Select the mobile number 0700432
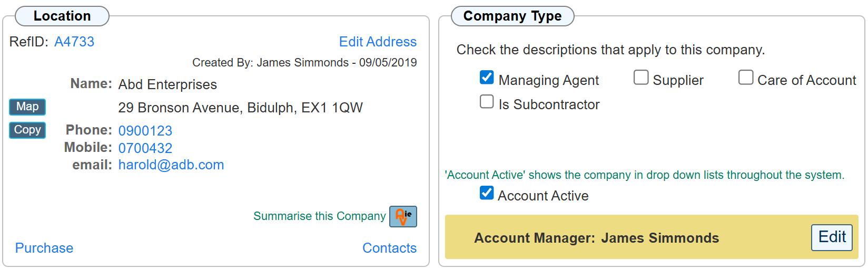 [145, 148]
